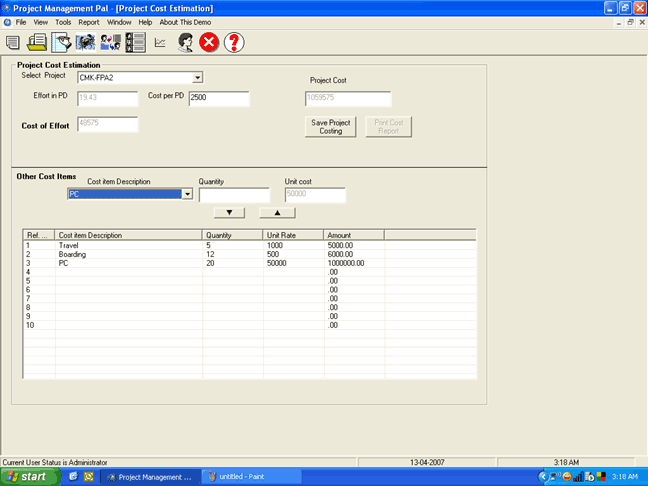Expand the Select Project dropdown
Screen dimensions: 648x486
tap(197, 77)
